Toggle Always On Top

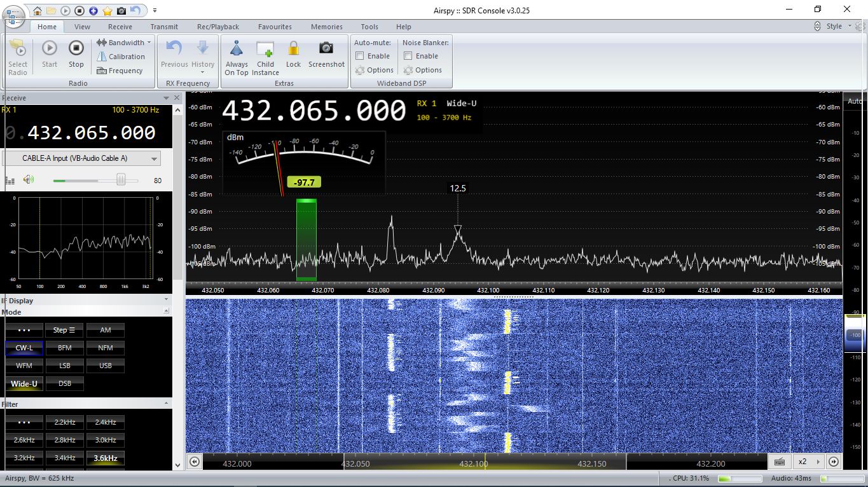[x=237, y=49]
